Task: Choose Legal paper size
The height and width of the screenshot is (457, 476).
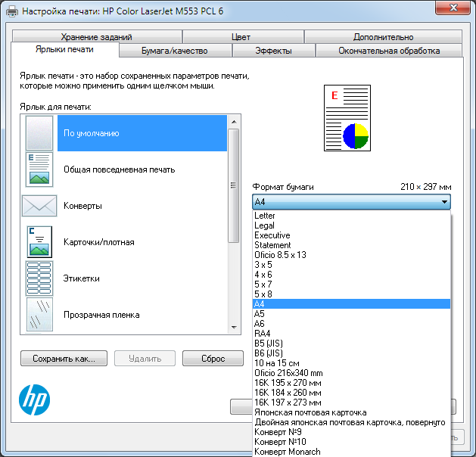Action: click(351, 225)
